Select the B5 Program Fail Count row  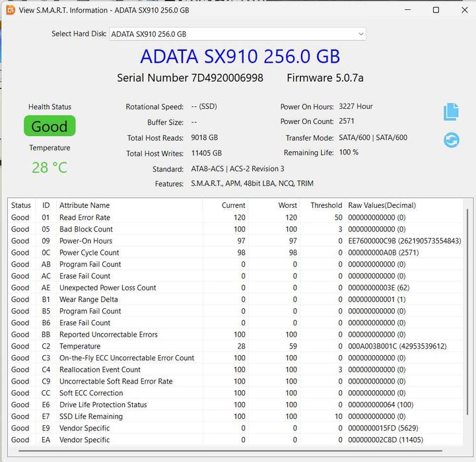click(236, 311)
